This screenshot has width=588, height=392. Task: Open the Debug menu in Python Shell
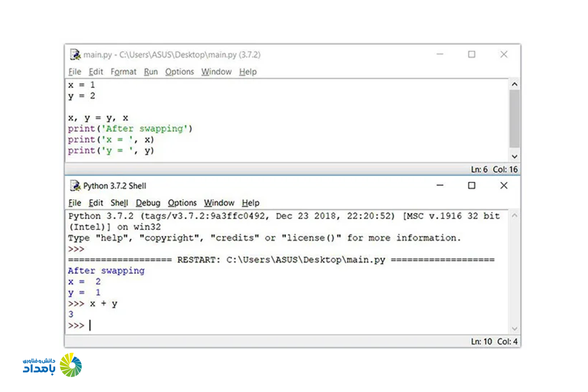148,203
